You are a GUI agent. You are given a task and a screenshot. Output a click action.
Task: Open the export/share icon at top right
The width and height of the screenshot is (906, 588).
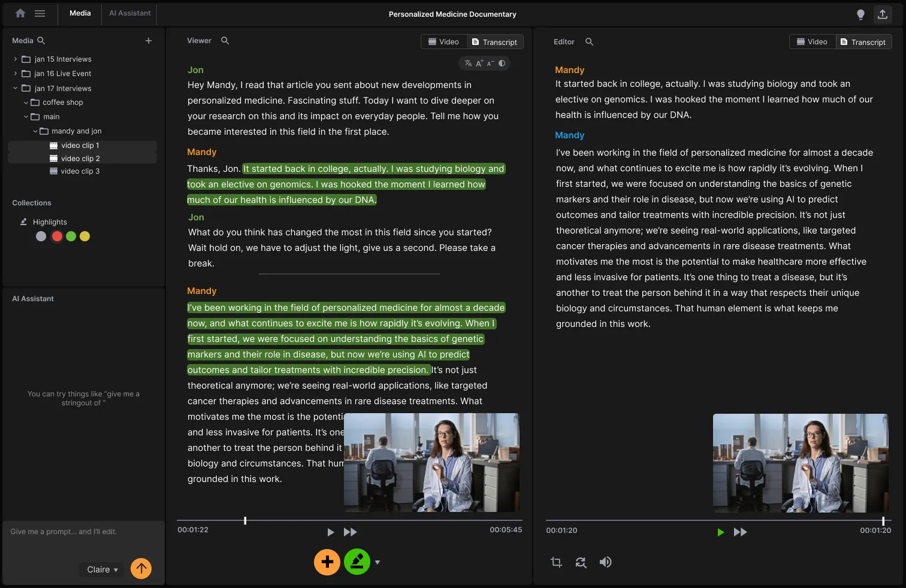point(883,14)
